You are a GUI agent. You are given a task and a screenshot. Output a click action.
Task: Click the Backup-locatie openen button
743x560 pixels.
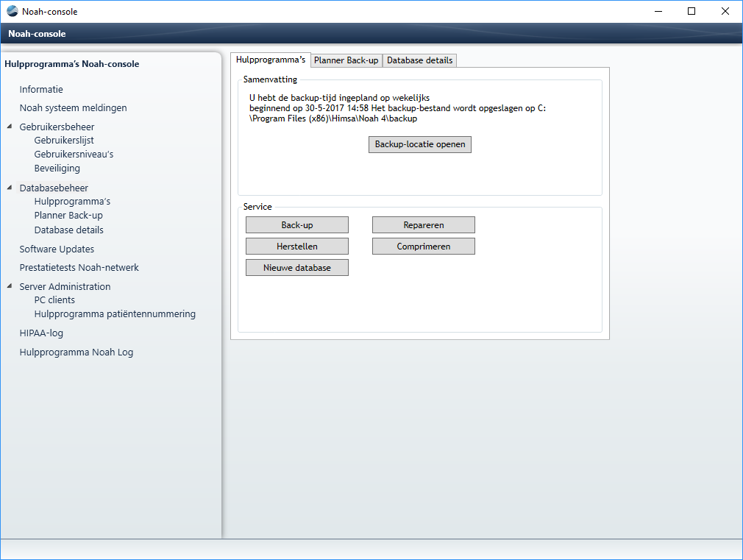(419, 144)
